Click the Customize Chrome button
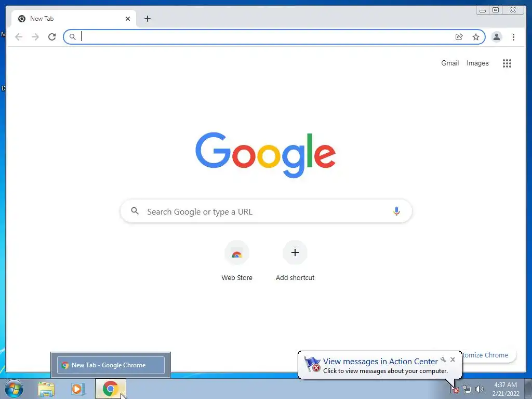This screenshot has height=399, width=532. click(488, 355)
